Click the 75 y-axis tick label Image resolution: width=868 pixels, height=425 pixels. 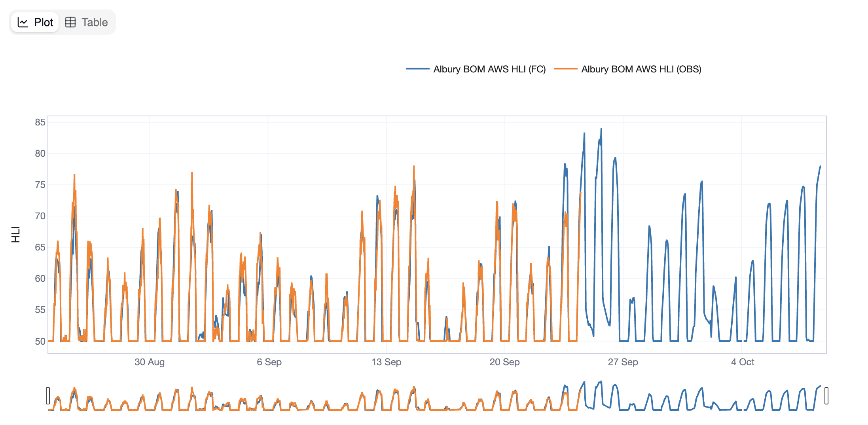40,185
